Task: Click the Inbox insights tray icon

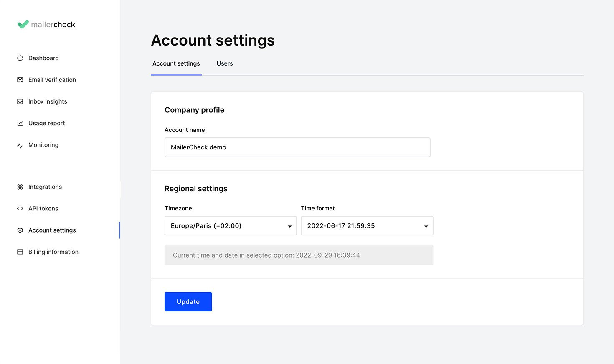Action: (20, 101)
